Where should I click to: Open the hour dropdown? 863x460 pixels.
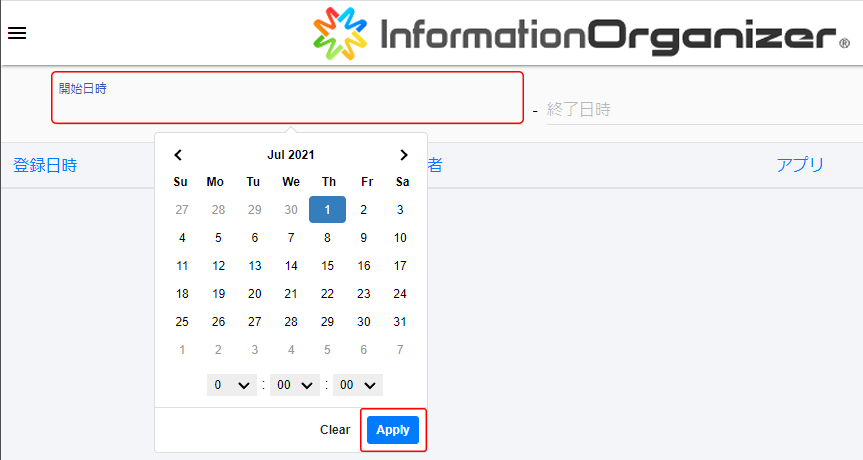231,385
